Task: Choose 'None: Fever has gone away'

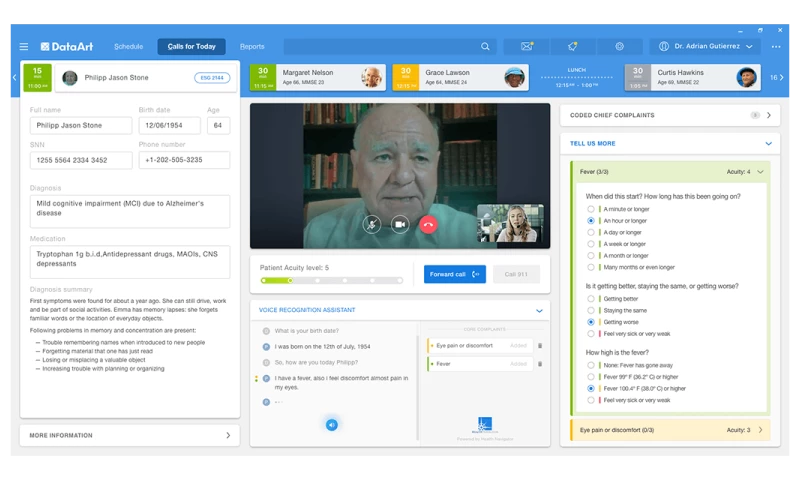Action: (591, 364)
